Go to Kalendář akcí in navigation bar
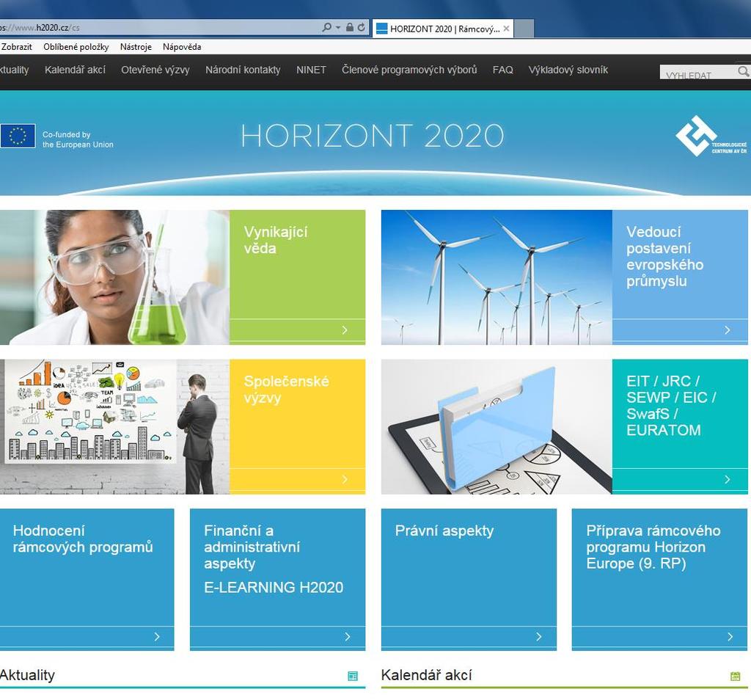The width and height of the screenshot is (751, 700). coord(76,70)
